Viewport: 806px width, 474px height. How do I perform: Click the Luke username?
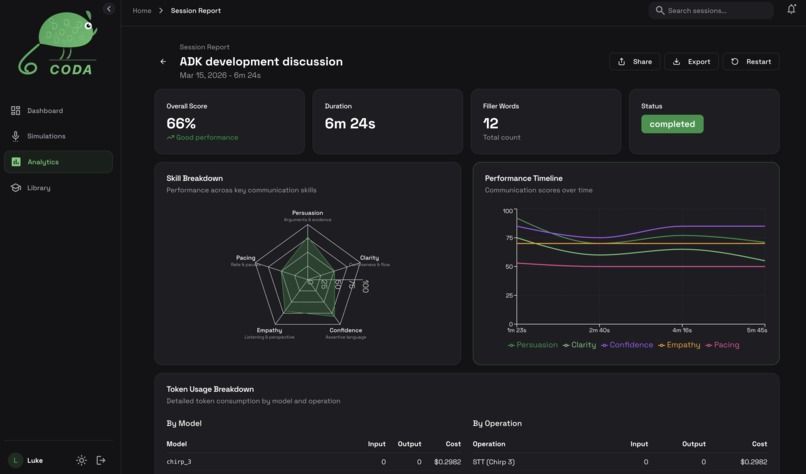click(35, 460)
